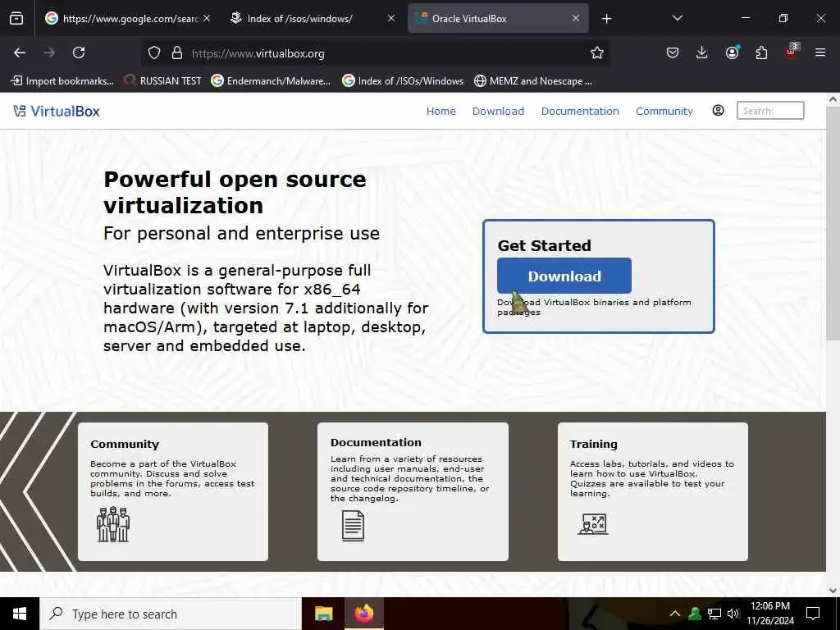Close the Google search tab
Viewport: 840px width, 630px height.
(x=207, y=18)
